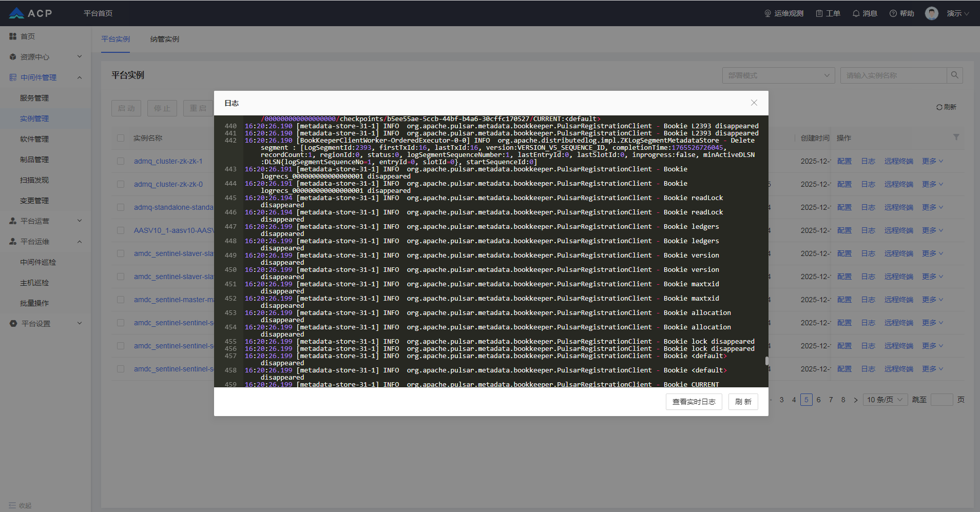The height and width of the screenshot is (512, 980).
Task: Click the 启动 button
Action: [126, 108]
